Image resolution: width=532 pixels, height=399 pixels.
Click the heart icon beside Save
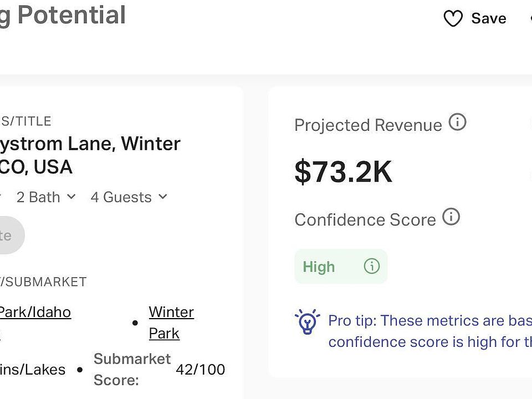click(453, 19)
